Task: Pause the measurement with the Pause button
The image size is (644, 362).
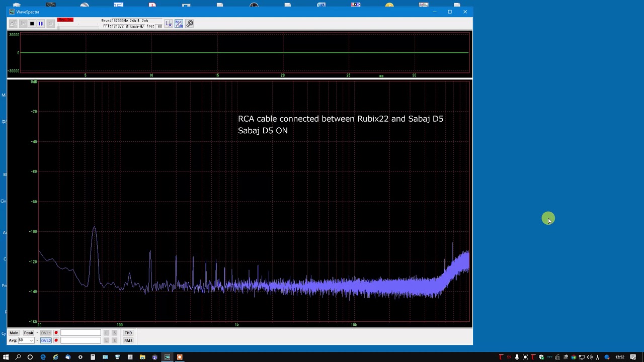Action: pyautogui.click(x=41, y=24)
